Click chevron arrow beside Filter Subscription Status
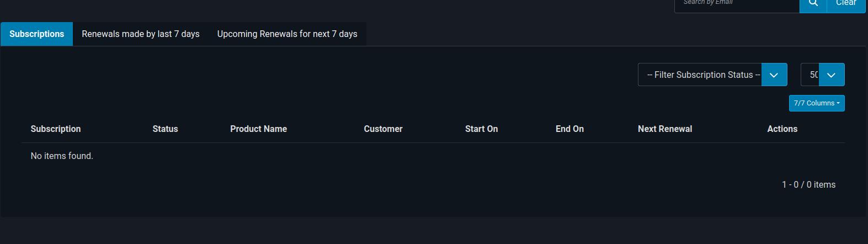This screenshot has height=244, width=868. pos(774,75)
